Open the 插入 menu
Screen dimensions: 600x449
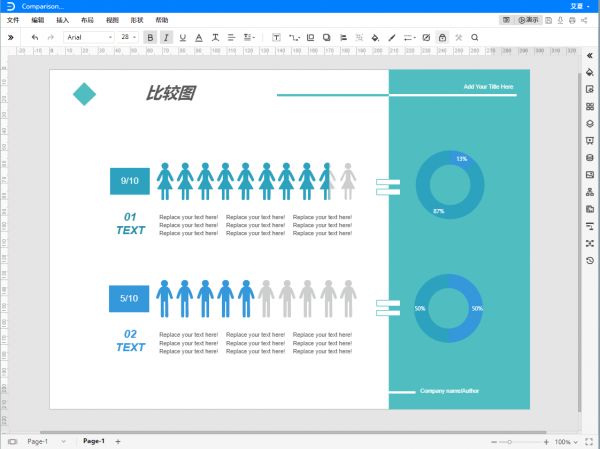point(63,20)
